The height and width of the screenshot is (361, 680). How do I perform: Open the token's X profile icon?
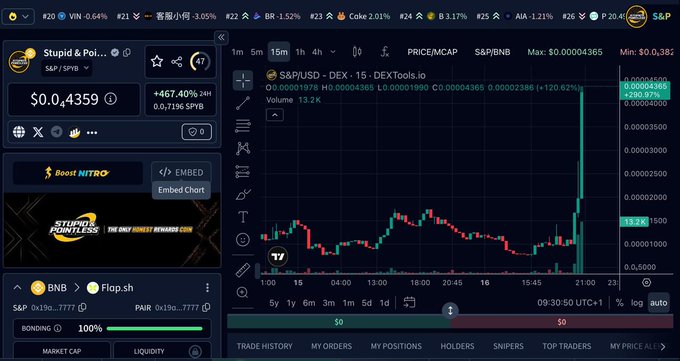pos(38,132)
